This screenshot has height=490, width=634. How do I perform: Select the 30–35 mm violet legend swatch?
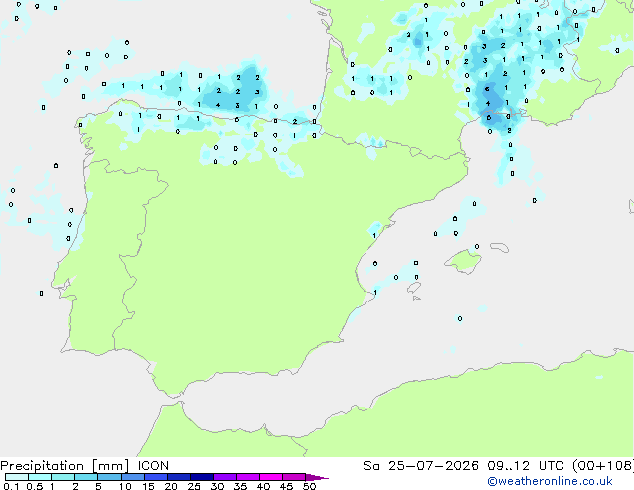click(x=225, y=477)
